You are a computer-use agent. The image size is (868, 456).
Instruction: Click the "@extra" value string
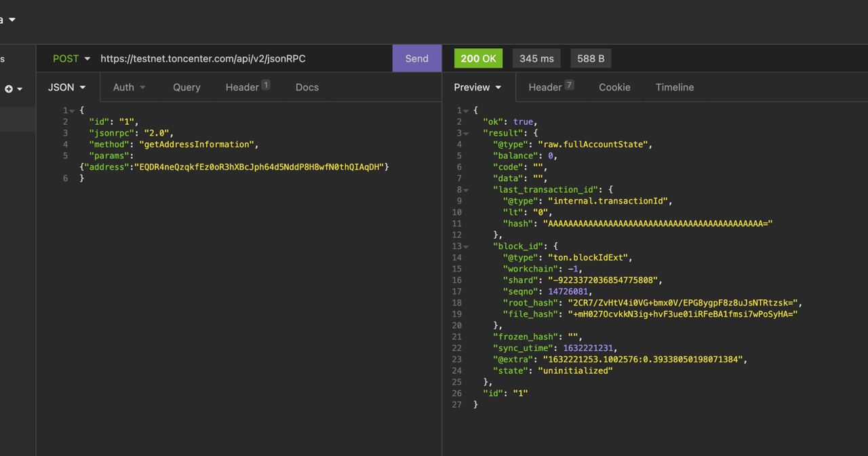(x=643, y=360)
